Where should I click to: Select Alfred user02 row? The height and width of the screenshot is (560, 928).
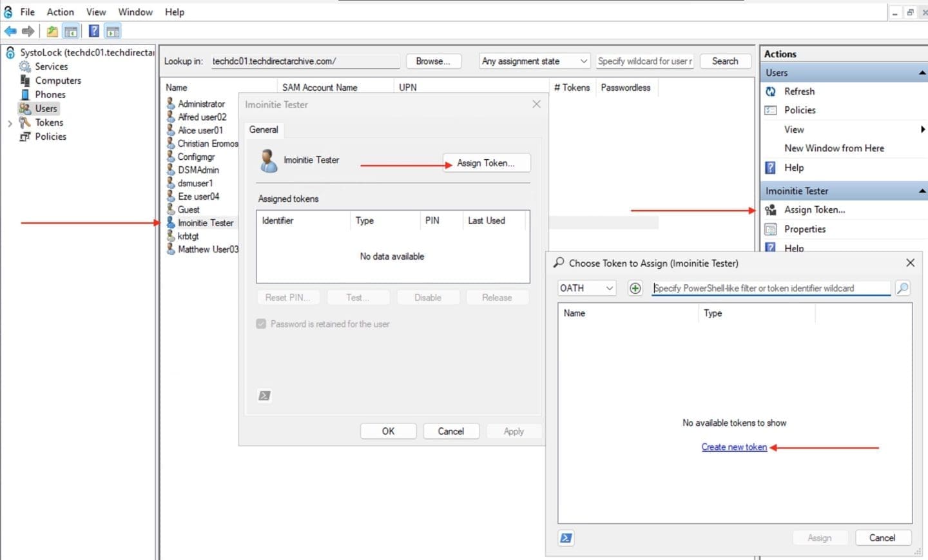pos(202,117)
